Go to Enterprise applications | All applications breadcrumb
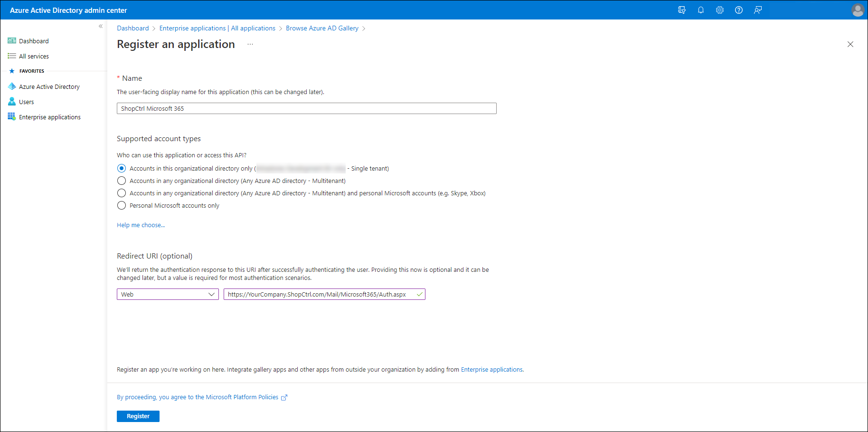Image resolution: width=868 pixels, height=432 pixels. (217, 28)
